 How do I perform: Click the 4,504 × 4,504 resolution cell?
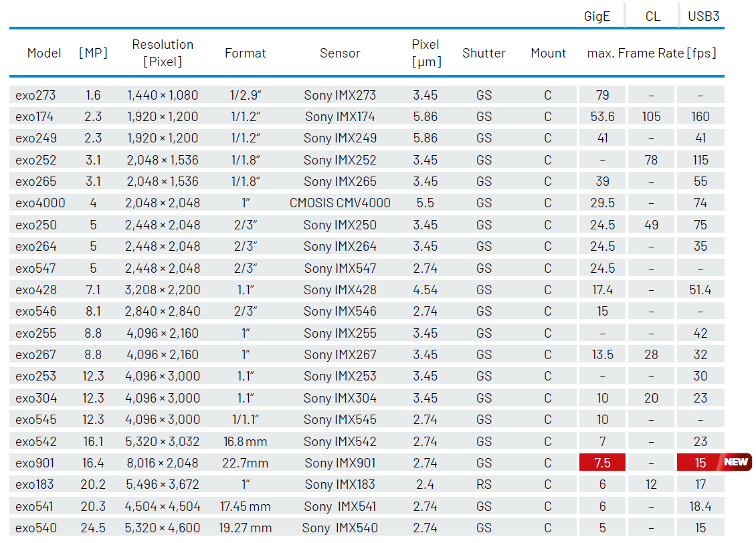point(163,506)
